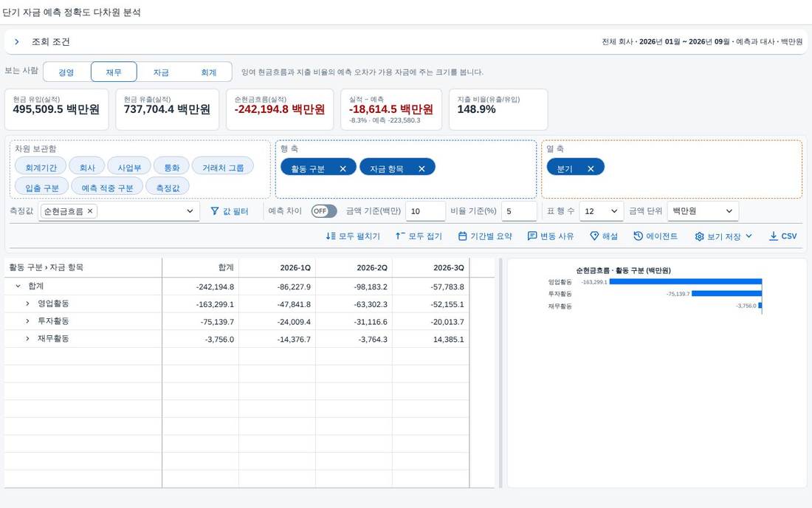Click the 2026-3Q column header
Image resolution: width=812 pixels, height=508 pixels.
430,268
